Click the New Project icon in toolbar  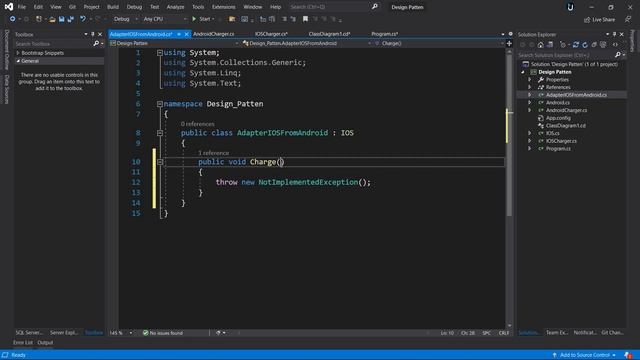(x=38, y=19)
